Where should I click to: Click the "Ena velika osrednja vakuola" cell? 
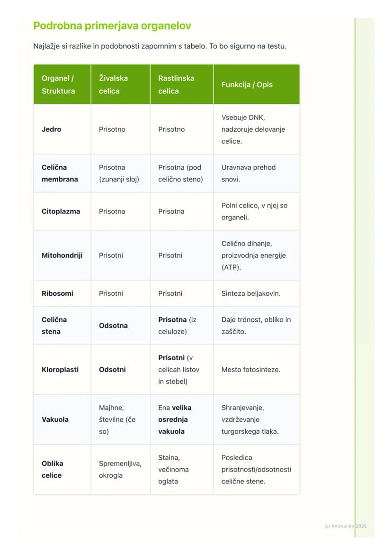[x=175, y=419]
